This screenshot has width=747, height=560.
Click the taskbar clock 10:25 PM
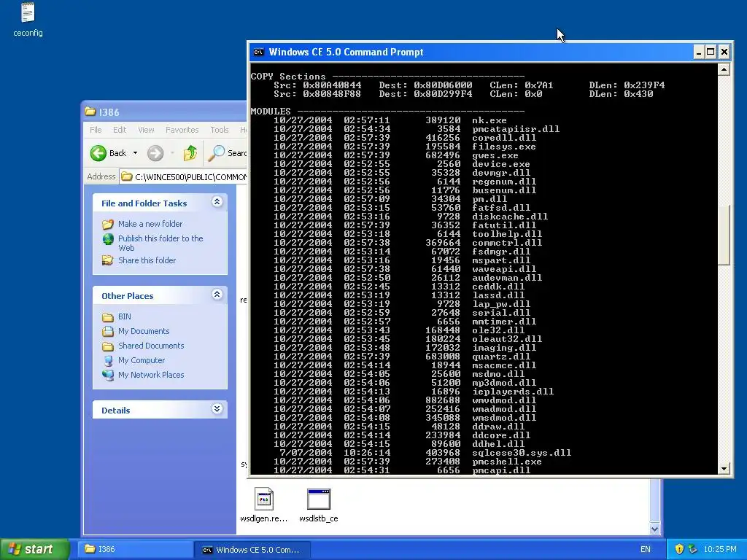click(720, 549)
